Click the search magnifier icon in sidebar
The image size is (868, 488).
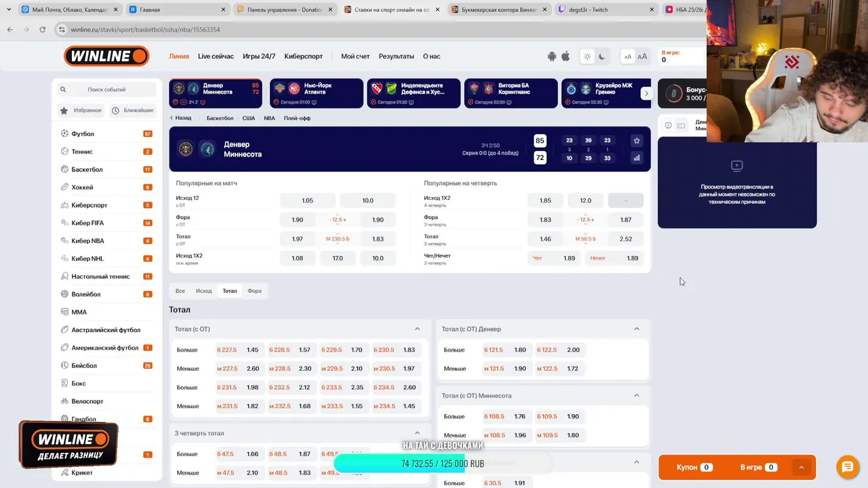(63, 89)
